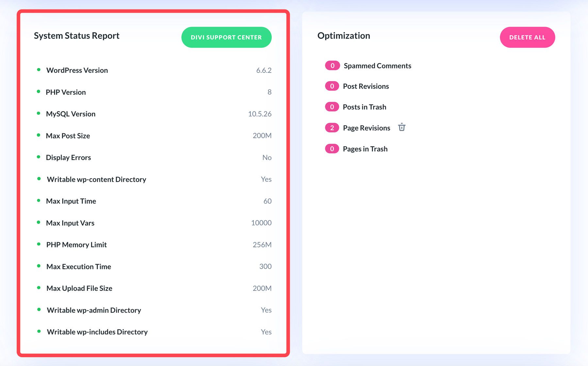Click the MySQL Version value 10.5.26
This screenshot has height=366, width=588.
click(260, 114)
